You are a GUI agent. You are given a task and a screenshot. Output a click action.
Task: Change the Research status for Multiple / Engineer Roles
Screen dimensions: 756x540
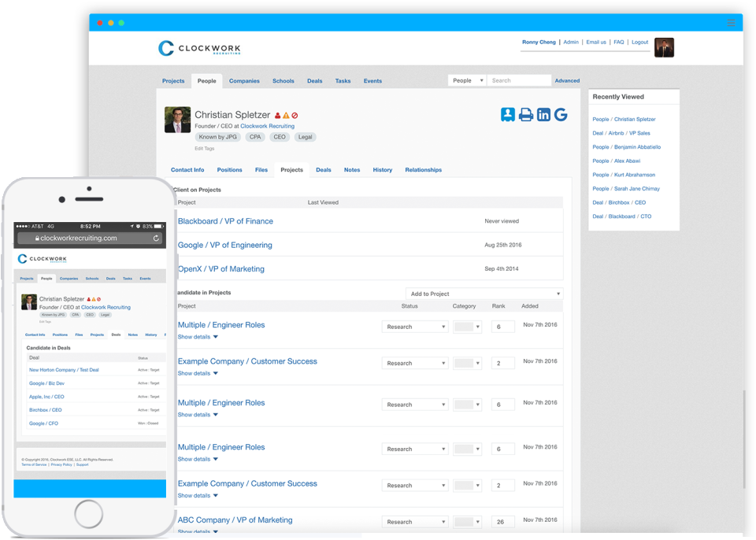tap(415, 326)
